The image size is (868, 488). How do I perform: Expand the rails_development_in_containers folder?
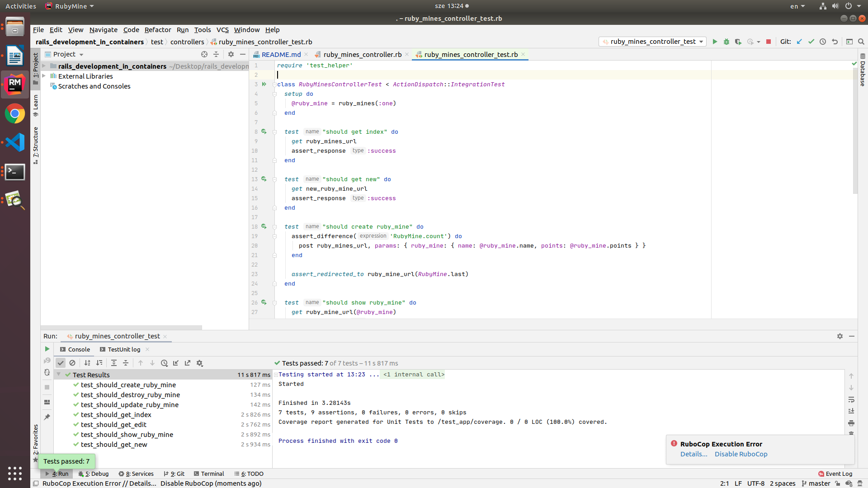(44, 66)
